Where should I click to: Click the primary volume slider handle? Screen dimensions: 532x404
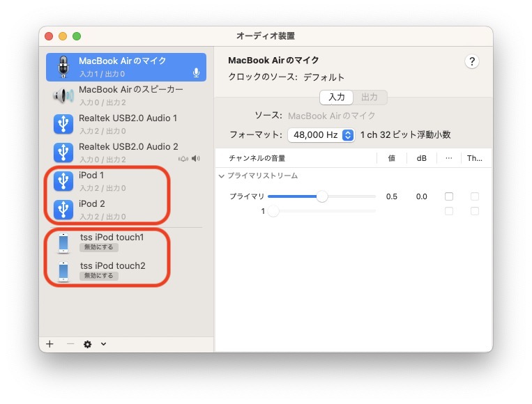321,196
